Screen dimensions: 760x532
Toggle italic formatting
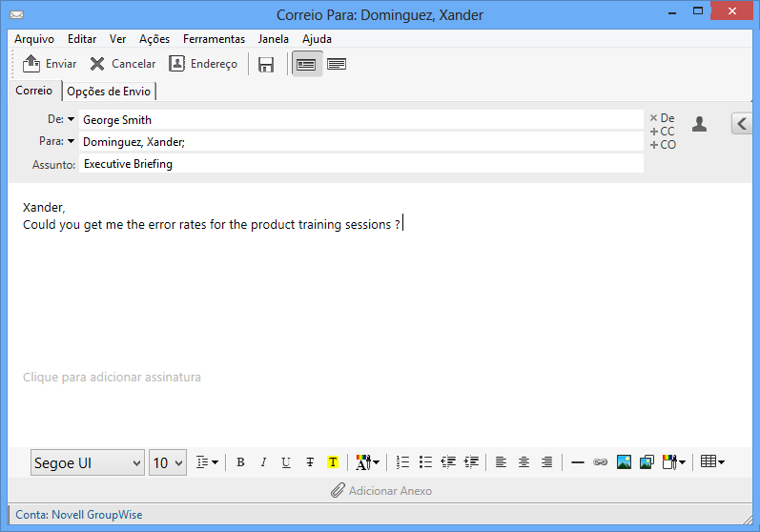point(263,462)
